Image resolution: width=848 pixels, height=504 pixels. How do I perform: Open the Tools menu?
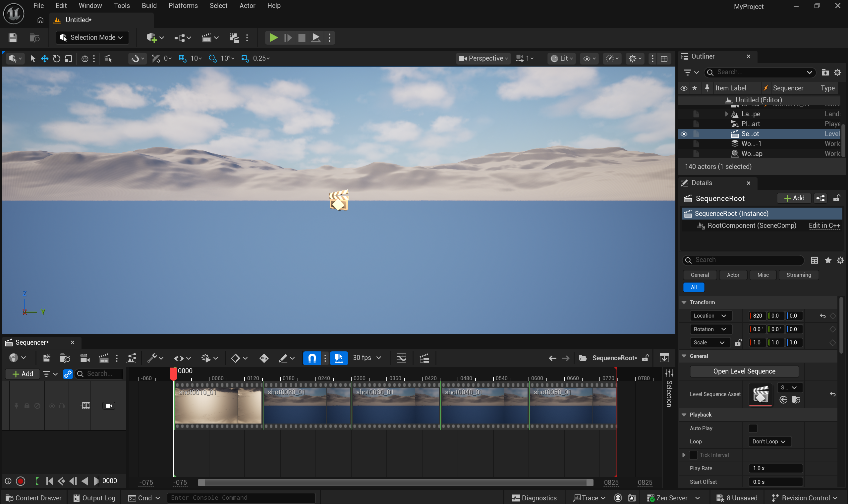point(122,6)
